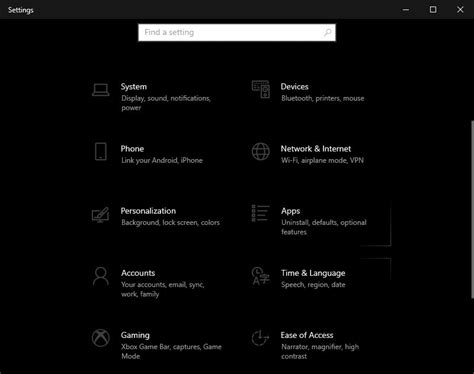Viewport: 474px width, 374px height.
Task: Click 'Bluetooth, printers, mouse' description
Action: [x=323, y=98]
